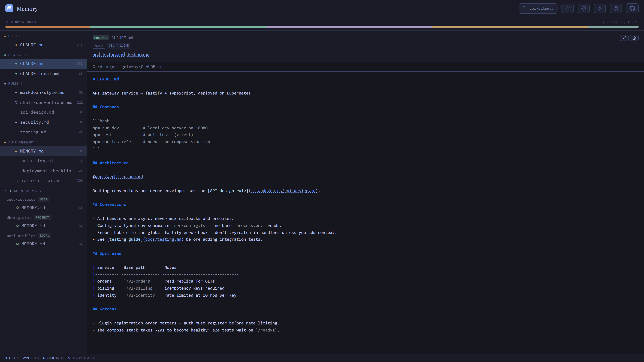Open the security.md rule file
The height and width of the screenshot is (362, 644).
click(x=43, y=122)
